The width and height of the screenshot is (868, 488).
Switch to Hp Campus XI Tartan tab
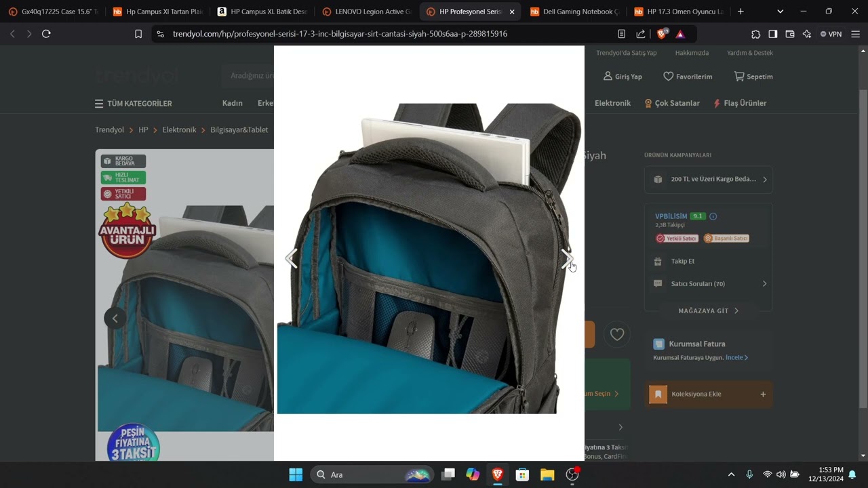(x=157, y=12)
